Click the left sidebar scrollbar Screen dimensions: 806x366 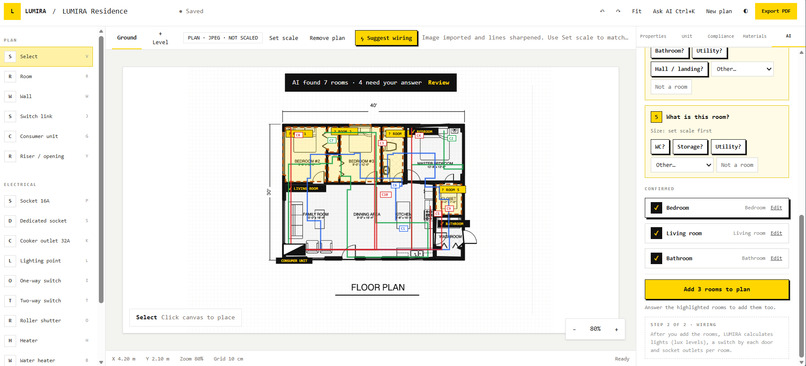101,170
